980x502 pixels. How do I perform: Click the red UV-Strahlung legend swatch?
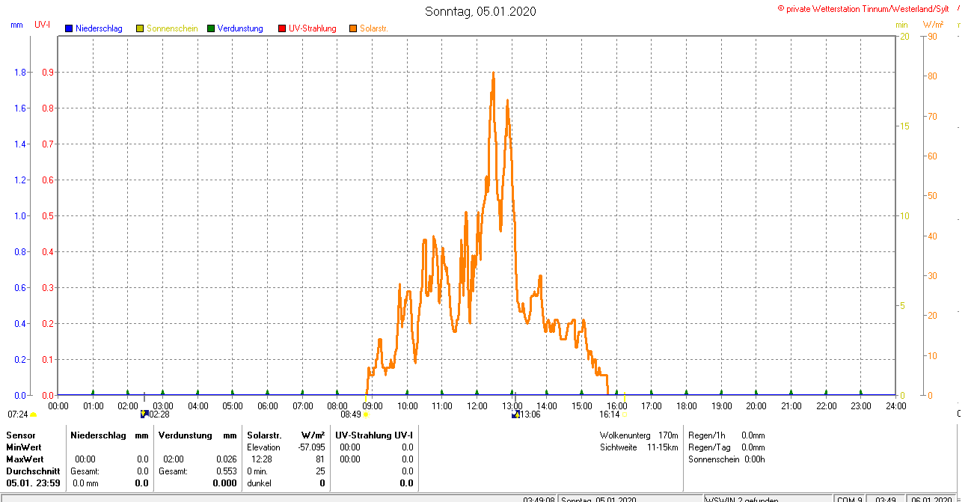(x=282, y=28)
